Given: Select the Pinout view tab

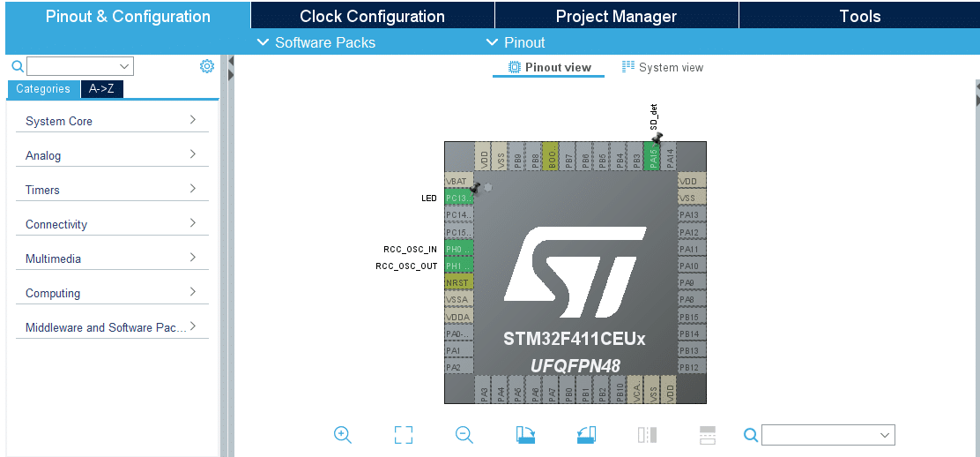Looking at the screenshot, I should 549,68.
